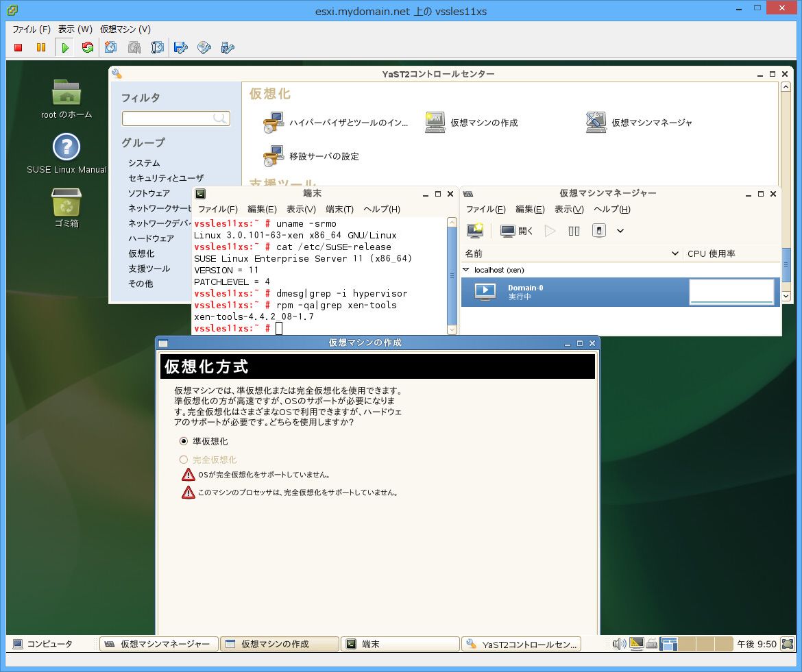
Task: Open console ファイル (F) menu
Action: coord(32,29)
